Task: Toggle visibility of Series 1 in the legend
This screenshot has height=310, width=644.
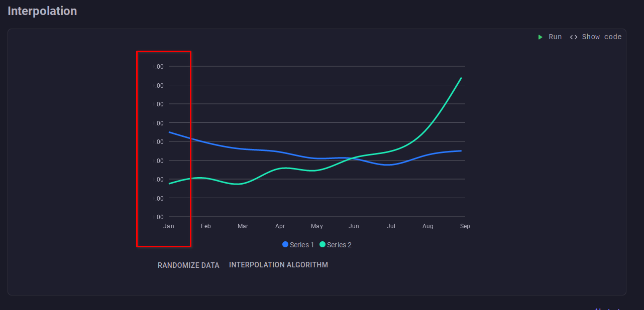Action: 298,244
